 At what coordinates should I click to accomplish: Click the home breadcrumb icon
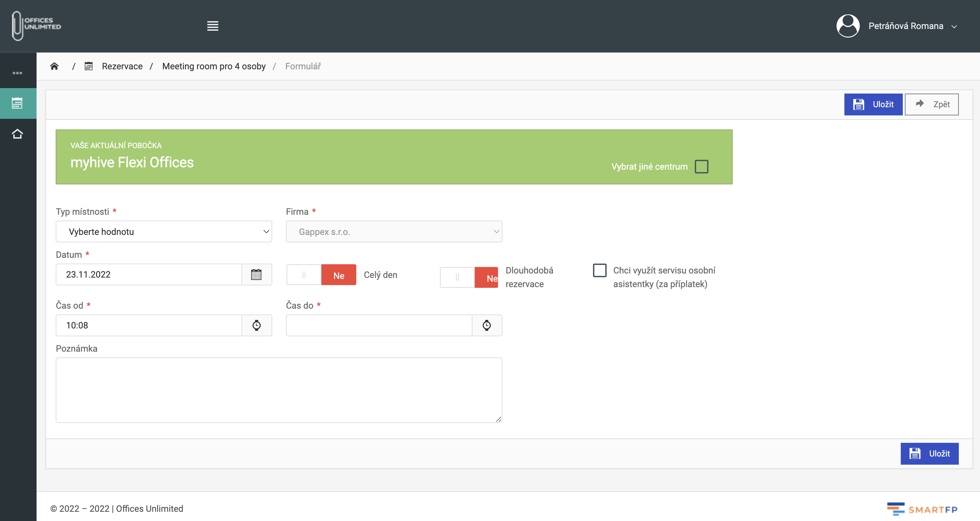point(54,66)
